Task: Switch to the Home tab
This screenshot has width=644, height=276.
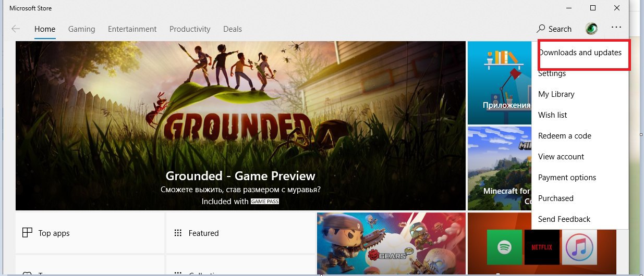Action: tap(45, 29)
